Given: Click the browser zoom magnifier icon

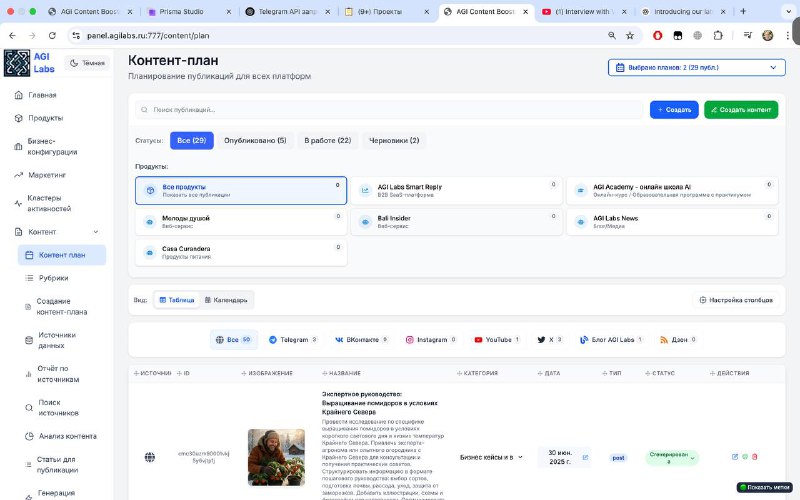Looking at the screenshot, I should tap(612, 35).
